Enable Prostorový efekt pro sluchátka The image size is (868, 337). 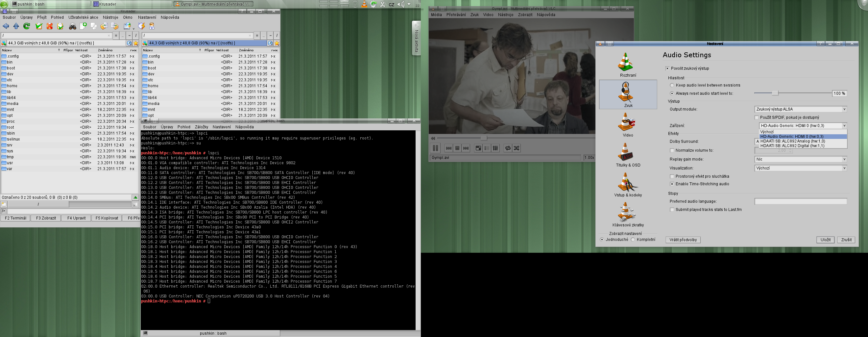click(672, 176)
